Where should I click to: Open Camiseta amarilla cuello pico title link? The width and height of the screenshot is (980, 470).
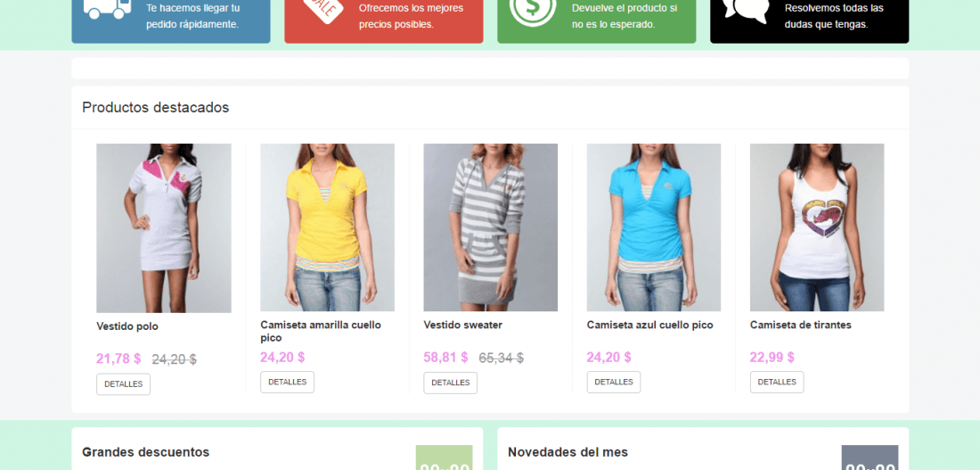click(x=321, y=331)
